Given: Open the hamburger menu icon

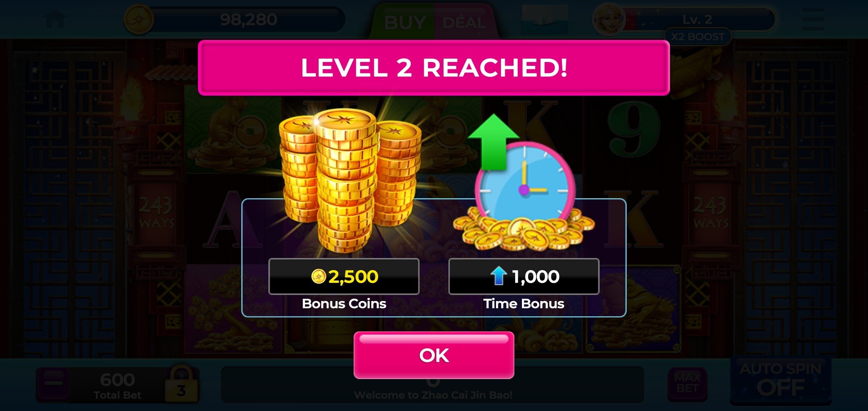Looking at the screenshot, I should point(813,19).
